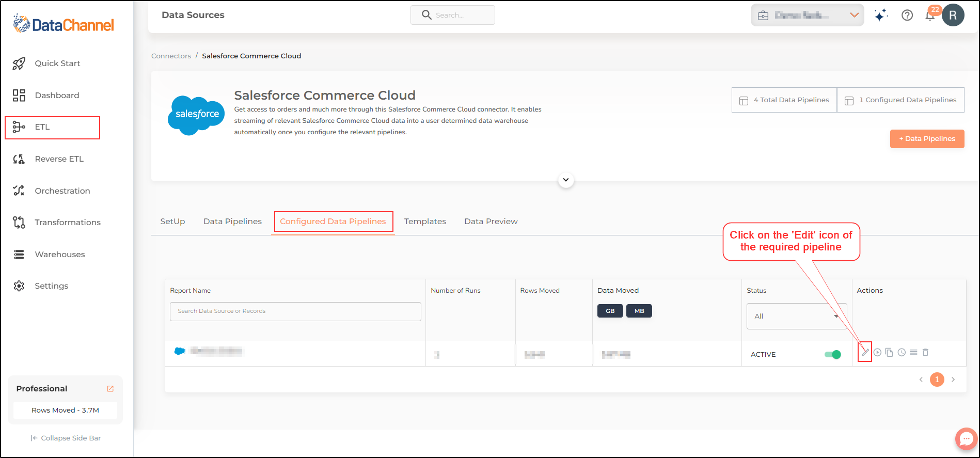The height and width of the screenshot is (458, 980).
Task: Show data moved in MB
Action: coord(639,311)
